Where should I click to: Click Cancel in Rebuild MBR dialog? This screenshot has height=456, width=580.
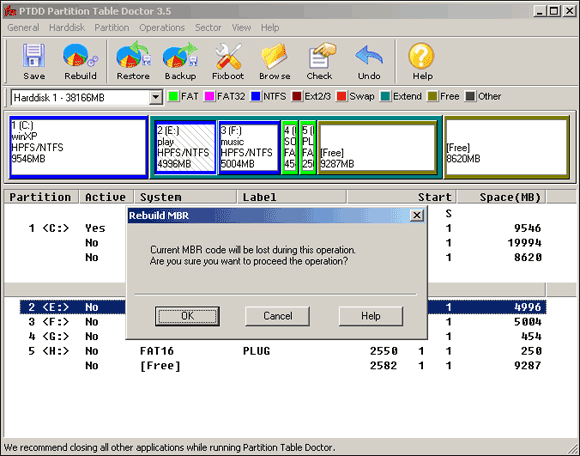point(277,316)
